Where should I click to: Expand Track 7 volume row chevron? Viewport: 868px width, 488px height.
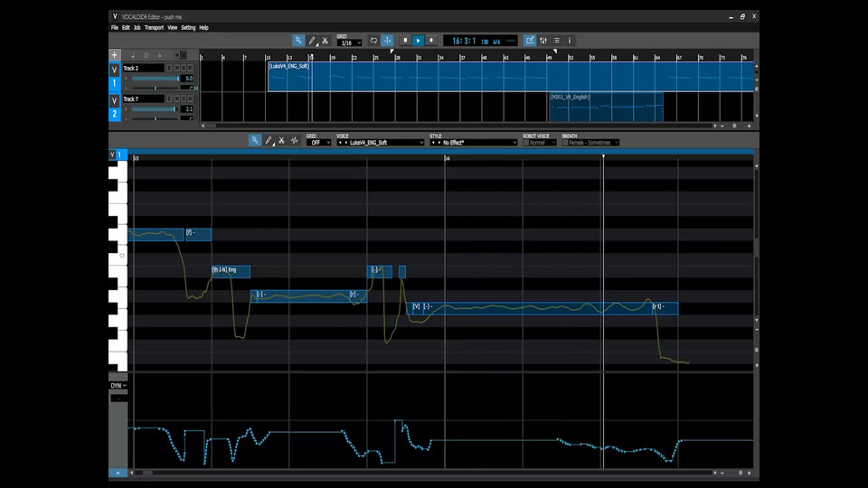click(x=127, y=109)
